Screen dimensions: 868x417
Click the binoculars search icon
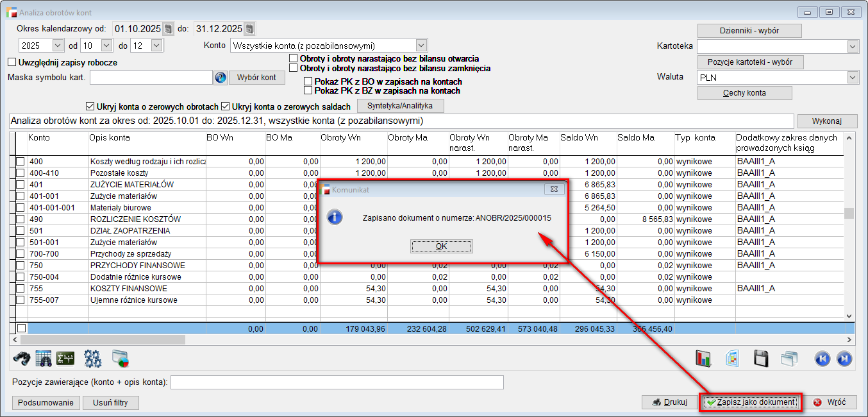click(22, 359)
